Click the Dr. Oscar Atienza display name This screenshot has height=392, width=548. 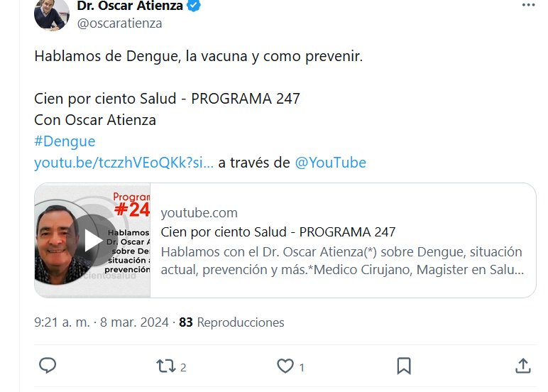tap(130, 6)
